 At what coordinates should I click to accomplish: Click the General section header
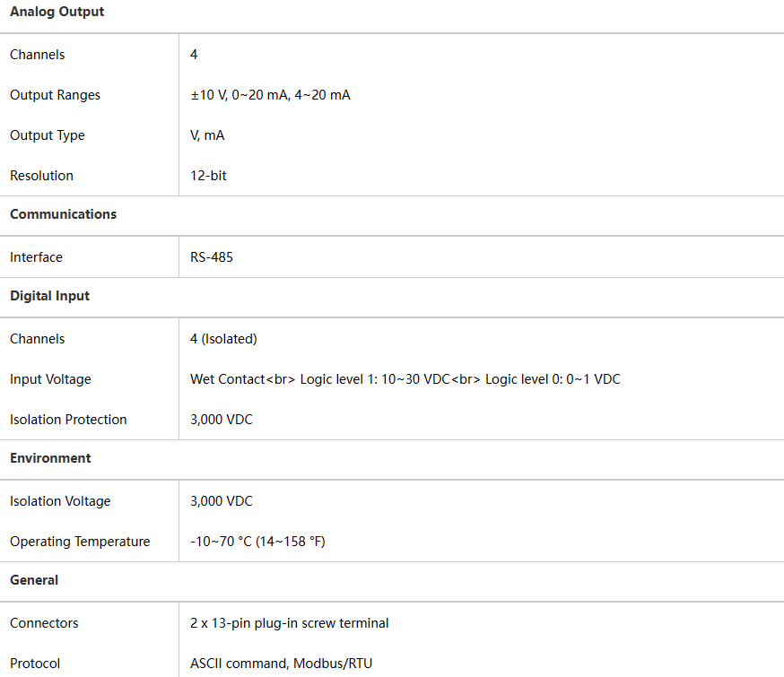click(x=34, y=580)
